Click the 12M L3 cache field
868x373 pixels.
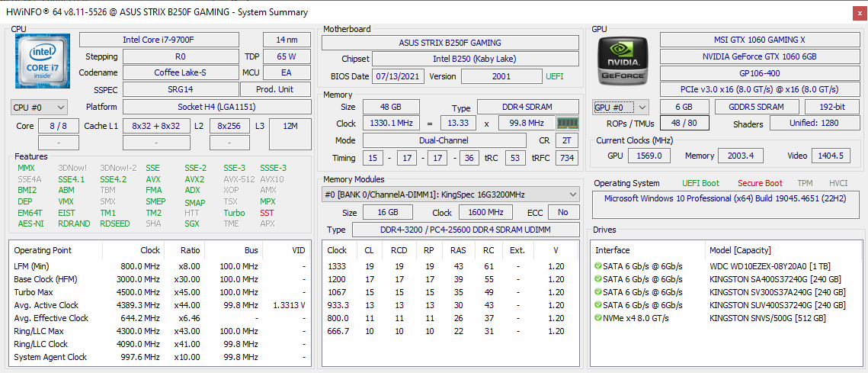290,134
